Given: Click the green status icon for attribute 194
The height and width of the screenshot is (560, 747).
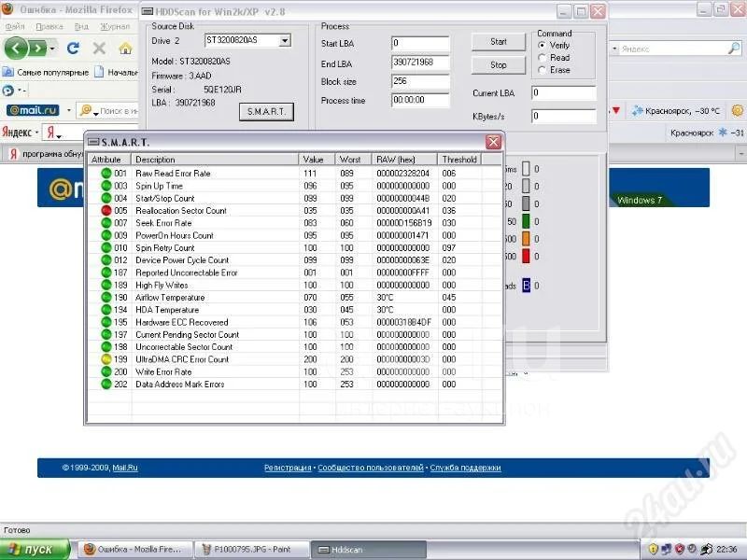Looking at the screenshot, I should click(106, 310).
